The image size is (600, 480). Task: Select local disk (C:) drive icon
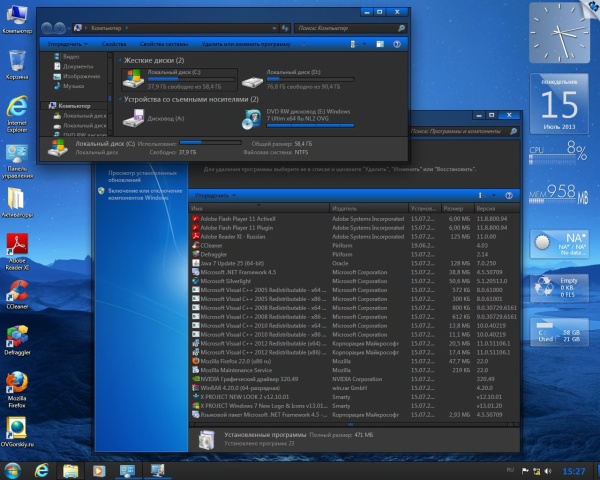(x=134, y=80)
